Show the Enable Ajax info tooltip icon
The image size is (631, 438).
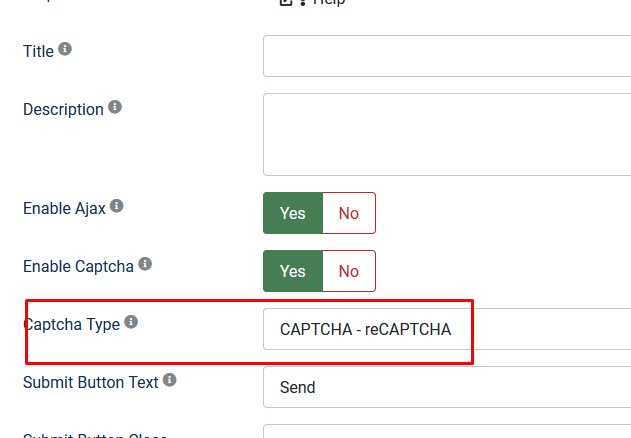[x=117, y=206]
